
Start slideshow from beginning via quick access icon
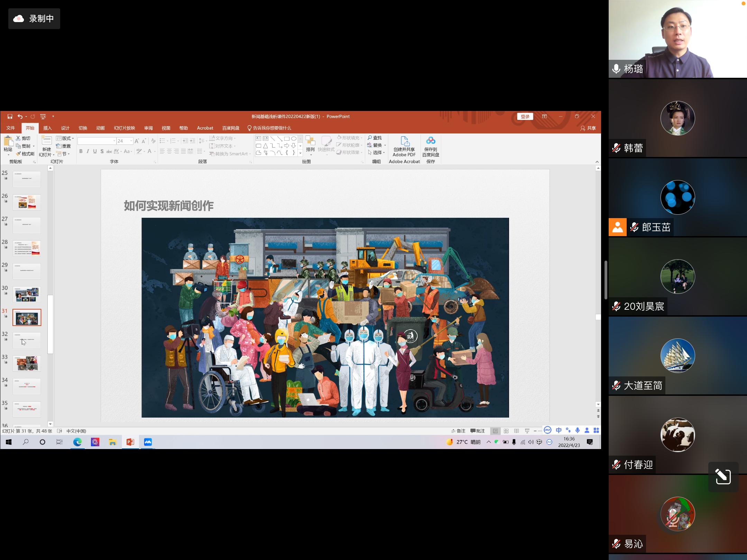(43, 116)
